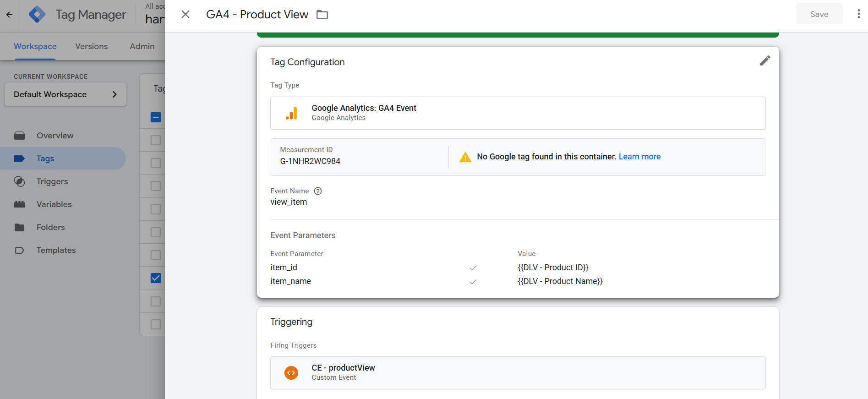The height and width of the screenshot is (399, 868).
Task: Uncheck the checked tag row checkbox
Action: tap(156, 278)
